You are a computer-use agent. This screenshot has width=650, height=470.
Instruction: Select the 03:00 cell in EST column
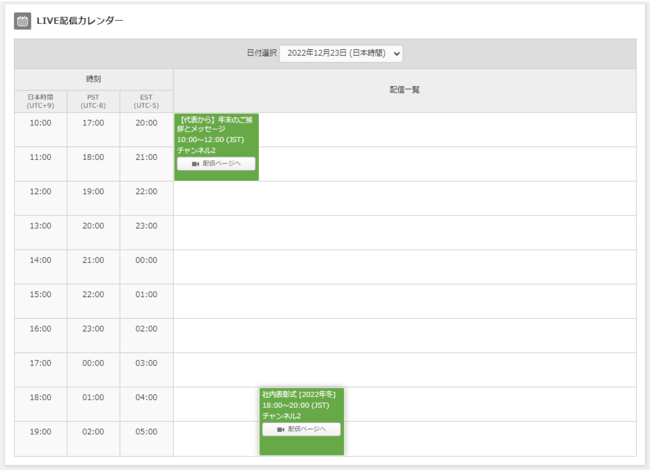146,363
